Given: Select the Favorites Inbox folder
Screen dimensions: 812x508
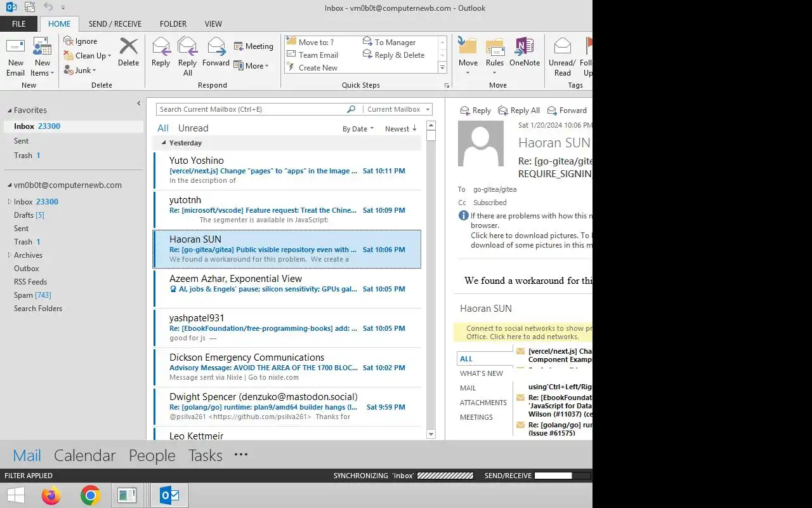Looking at the screenshot, I should [74, 126].
